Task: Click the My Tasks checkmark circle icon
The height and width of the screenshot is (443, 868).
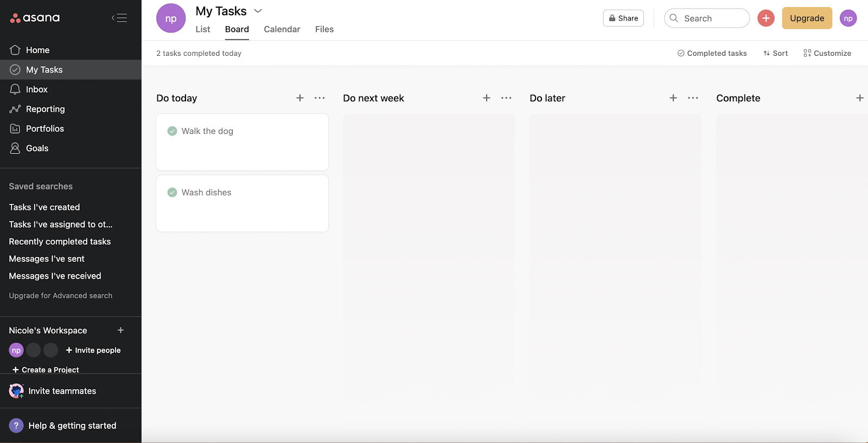Action: click(15, 69)
